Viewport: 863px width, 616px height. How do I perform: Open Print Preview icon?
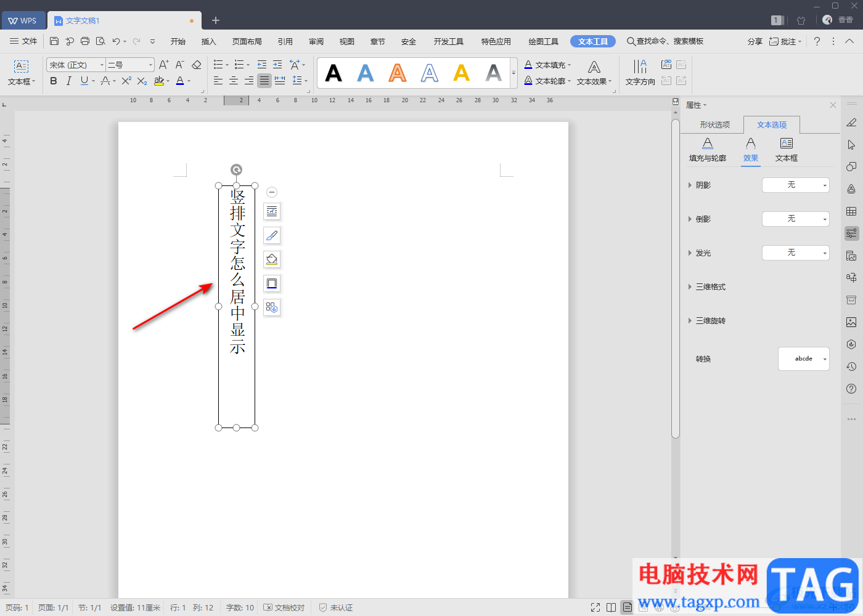tap(100, 41)
